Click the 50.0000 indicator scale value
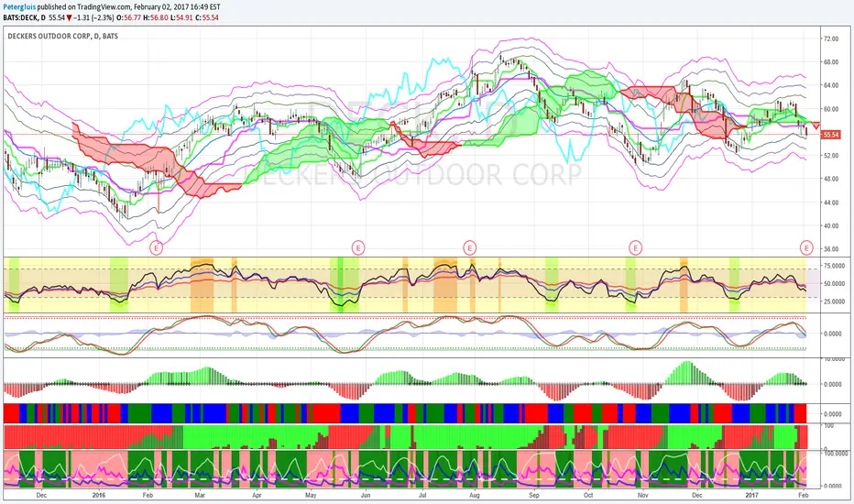The image size is (854, 504). click(833, 283)
